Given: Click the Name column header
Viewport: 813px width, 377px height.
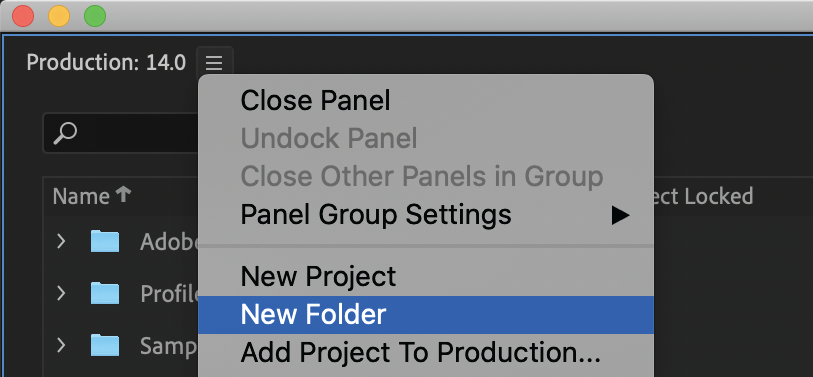Looking at the screenshot, I should [x=81, y=197].
